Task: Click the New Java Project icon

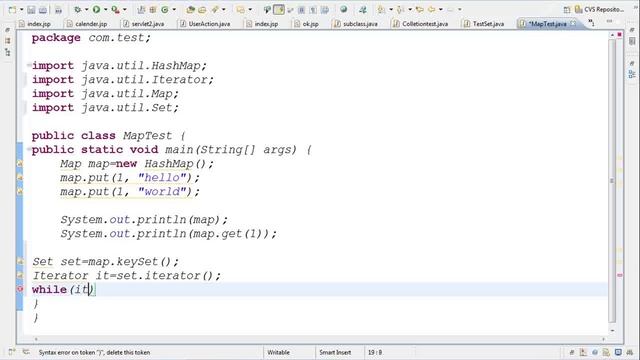Action: coord(141,9)
